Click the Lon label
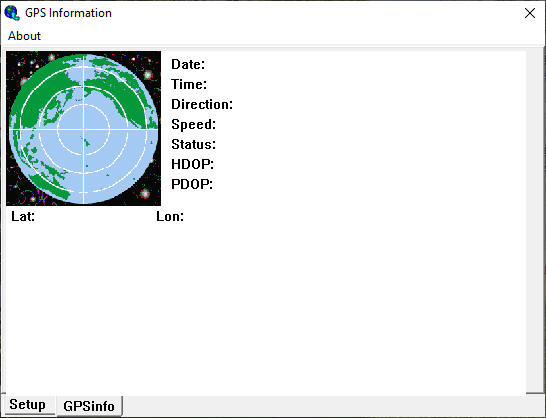The width and height of the screenshot is (546, 418). (170, 217)
